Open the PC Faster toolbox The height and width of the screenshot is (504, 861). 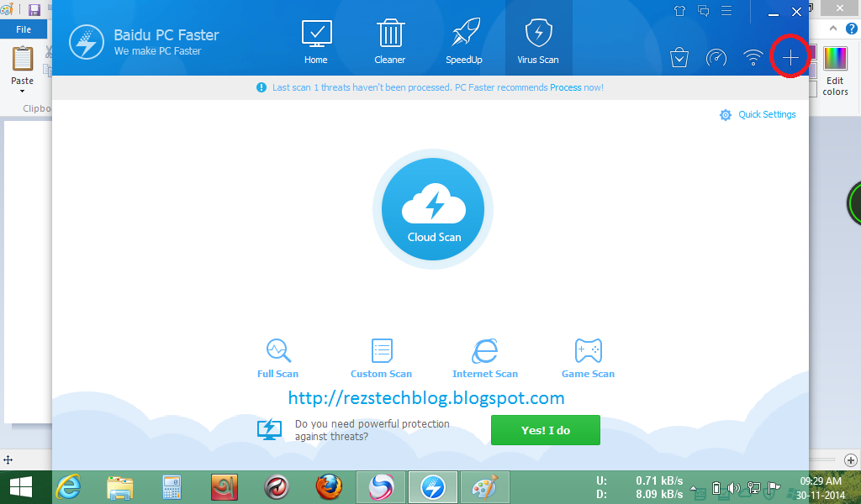click(679, 58)
